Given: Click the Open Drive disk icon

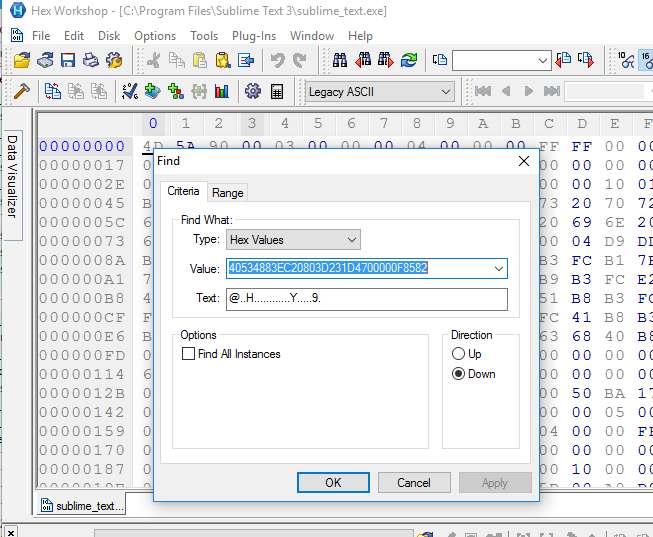Looking at the screenshot, I should coord(45,60).
